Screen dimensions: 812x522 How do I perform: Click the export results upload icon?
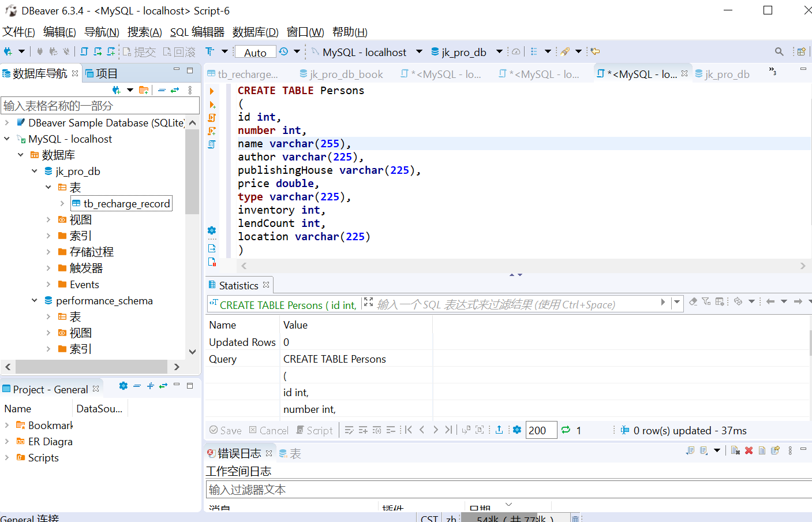point(499,430)
